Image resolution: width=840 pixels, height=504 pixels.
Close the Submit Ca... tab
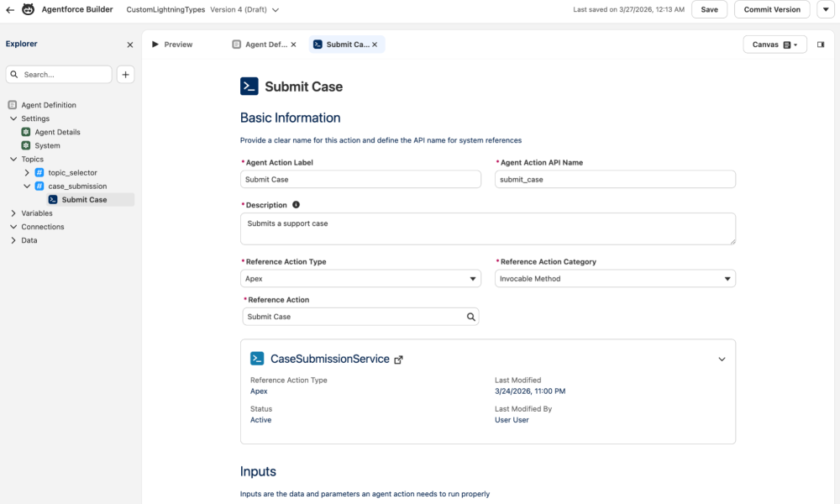[x=375, y=45]
